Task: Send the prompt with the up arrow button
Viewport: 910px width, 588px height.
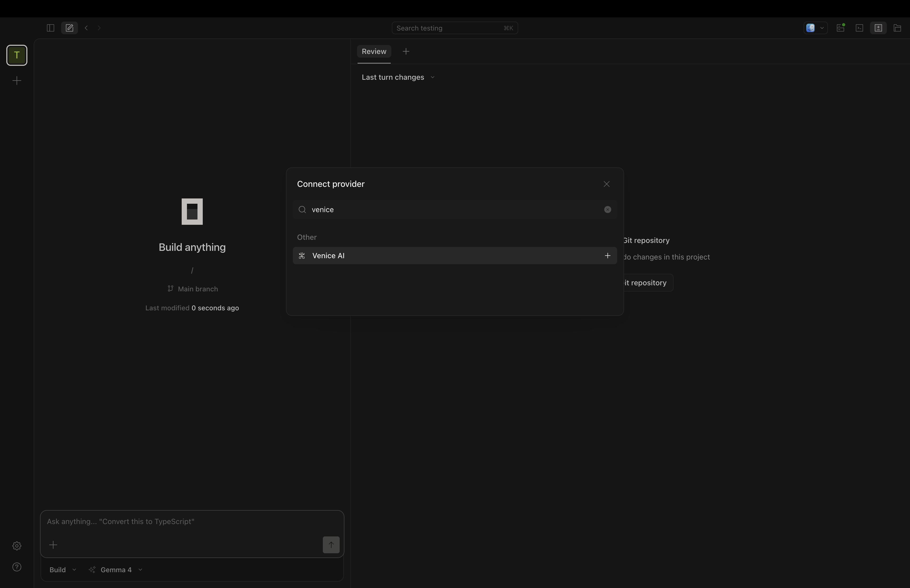Action: pyautogui.click(x=331, y=545)
